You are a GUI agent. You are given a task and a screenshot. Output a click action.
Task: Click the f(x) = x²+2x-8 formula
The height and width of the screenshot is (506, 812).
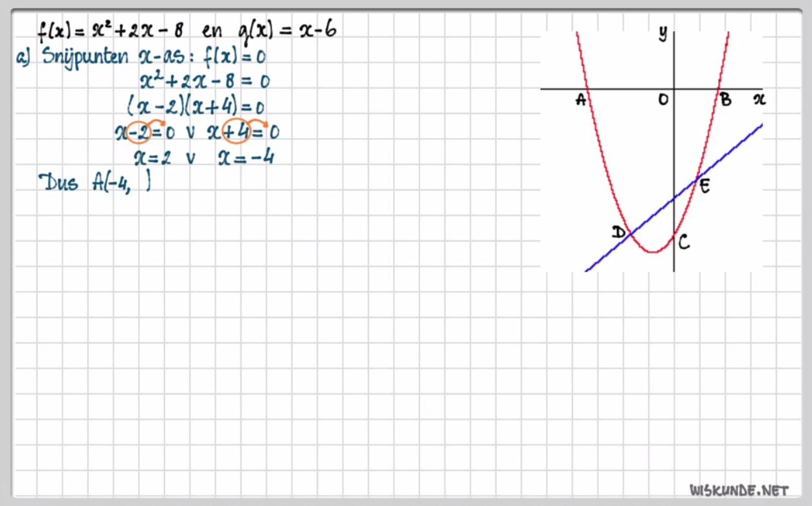(x=109, y=30)
